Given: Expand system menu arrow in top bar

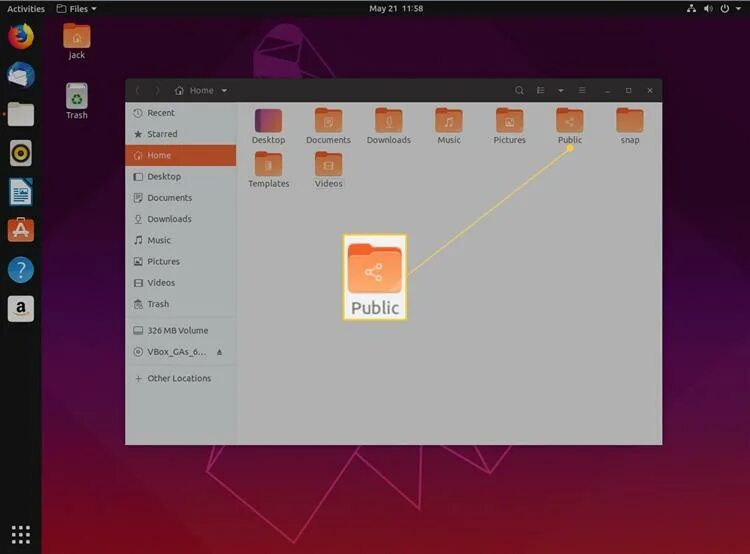Looking at the screenshot, I should (x=739, y=9).
